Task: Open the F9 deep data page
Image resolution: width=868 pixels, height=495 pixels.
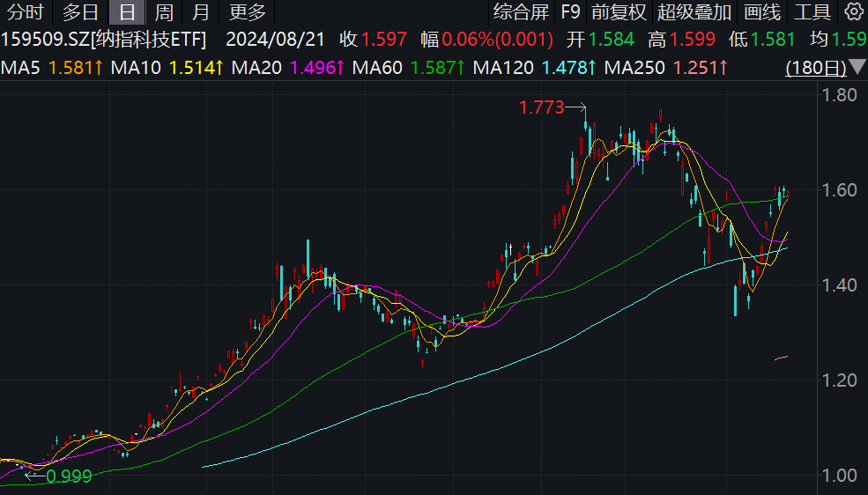Action: [570, 11]
